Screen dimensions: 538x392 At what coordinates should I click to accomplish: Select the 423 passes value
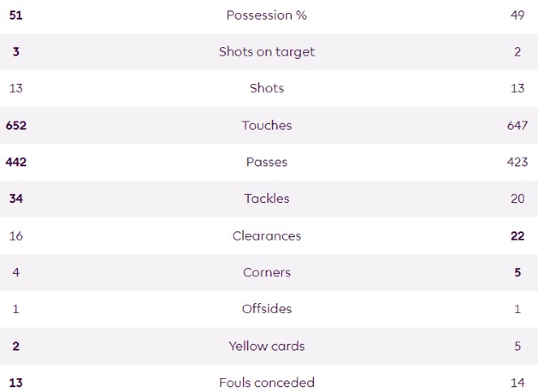[x=517, y=162]
